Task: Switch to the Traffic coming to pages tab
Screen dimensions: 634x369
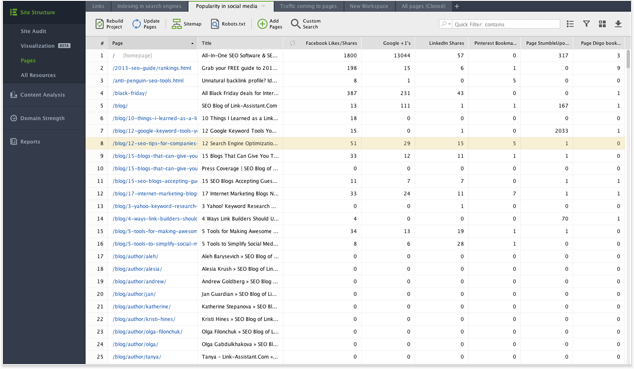Action: [308, 6]
